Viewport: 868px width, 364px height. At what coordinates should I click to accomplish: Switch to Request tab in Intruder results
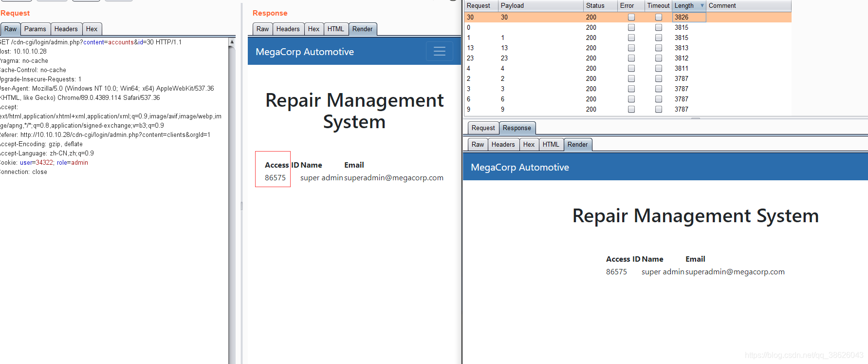tap(483, 128)
